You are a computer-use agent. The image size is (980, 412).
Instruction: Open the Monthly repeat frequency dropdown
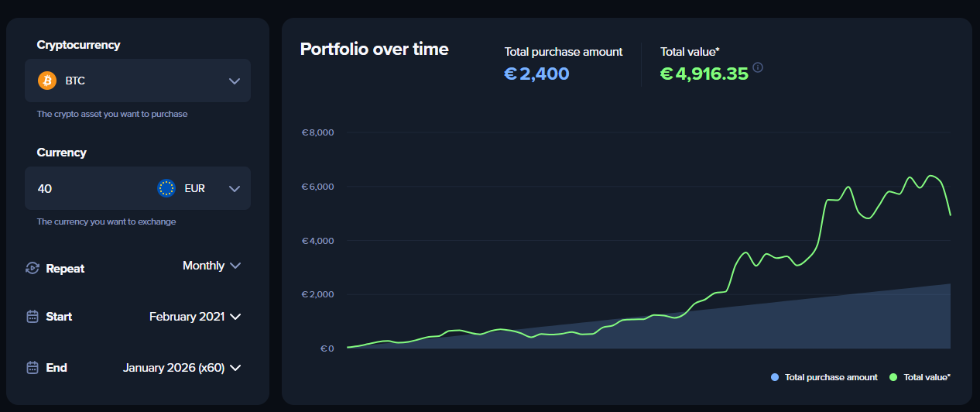pyautogui.click(x=212, y=266)
